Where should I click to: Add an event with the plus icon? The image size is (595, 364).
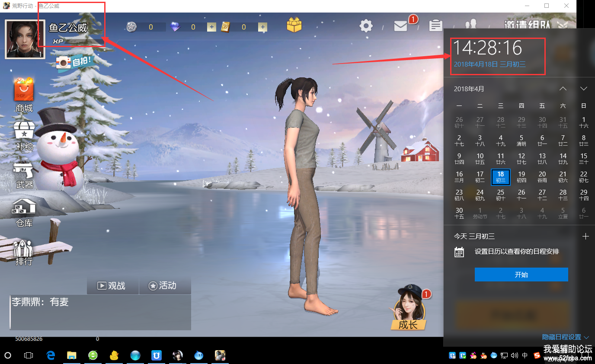pos(585,236)
